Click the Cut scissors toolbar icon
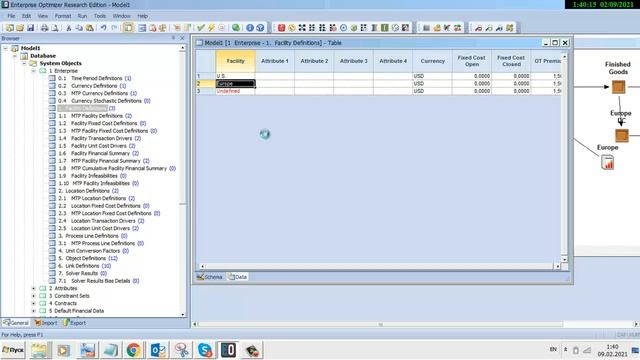 69,28
